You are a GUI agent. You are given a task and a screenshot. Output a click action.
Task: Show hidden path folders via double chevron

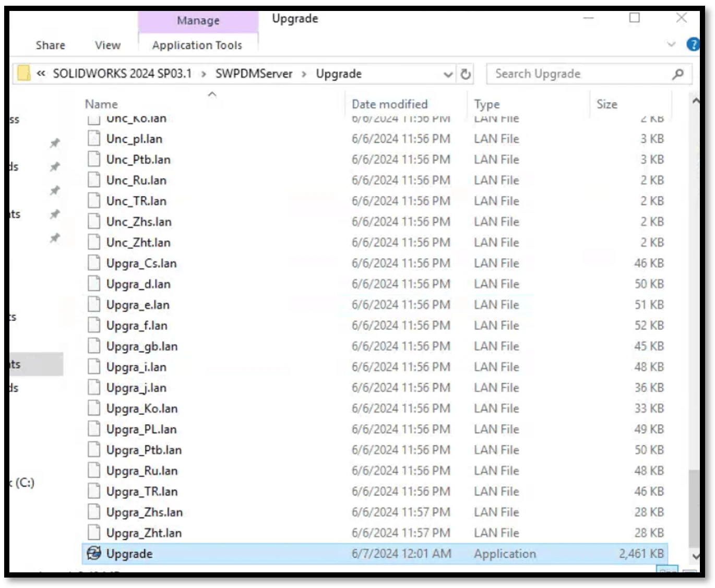(x=41, y=74)
